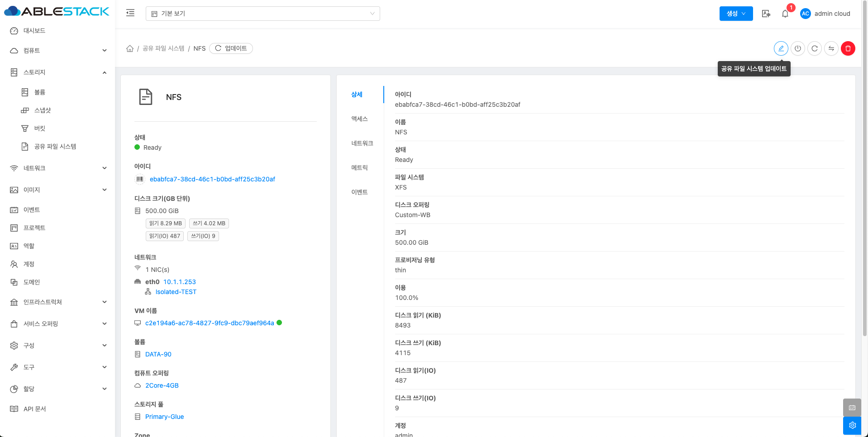Click the red delete trash icon
Image resolution: width=868 pixels, height=437 pixels.
pos(848,48)
